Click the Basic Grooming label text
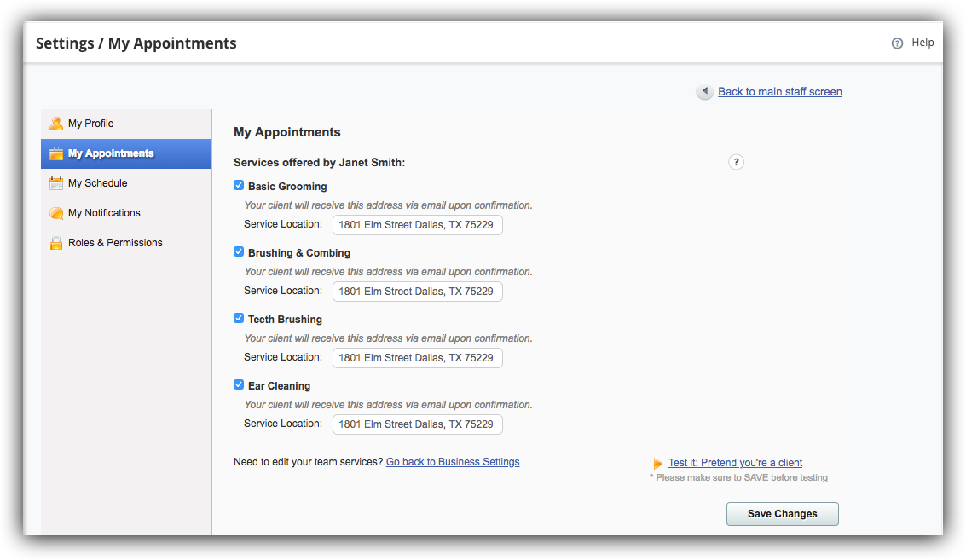The image size is (966, 560). click(x=287, y=187)
